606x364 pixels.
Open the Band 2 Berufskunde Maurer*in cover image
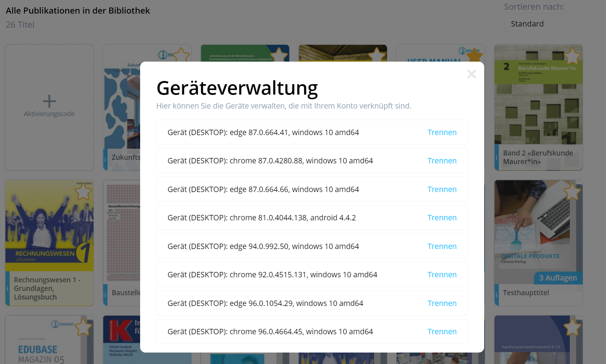point(539,95)
